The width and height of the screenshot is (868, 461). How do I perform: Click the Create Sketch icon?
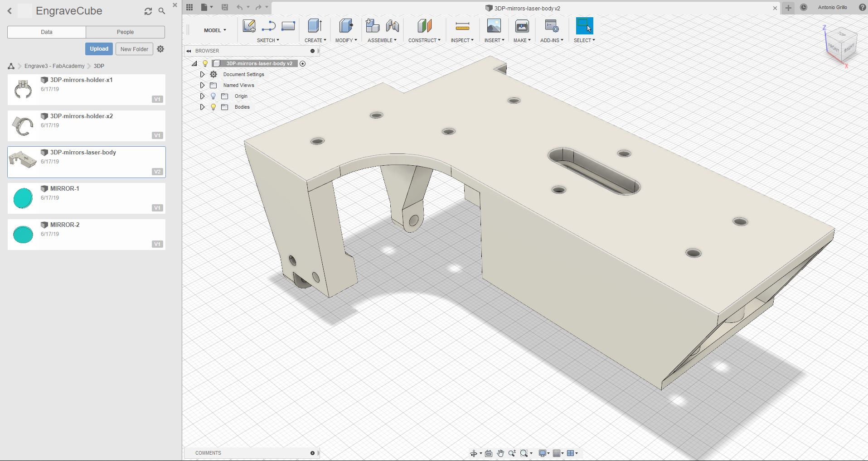point(249,26)
